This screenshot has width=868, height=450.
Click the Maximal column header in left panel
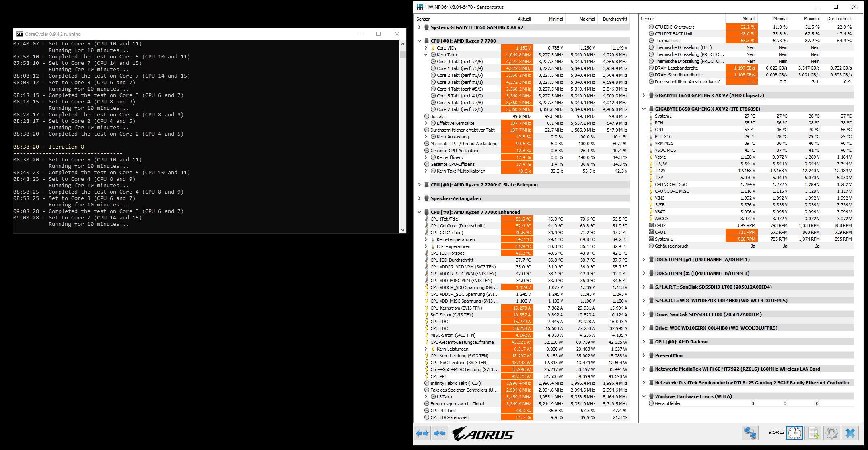[x=587, y=19]
